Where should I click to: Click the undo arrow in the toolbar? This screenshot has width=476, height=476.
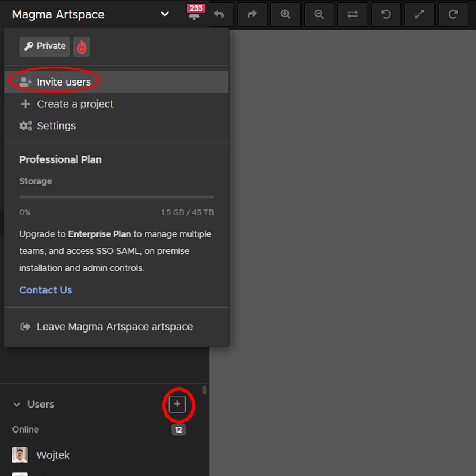point(219,15)
